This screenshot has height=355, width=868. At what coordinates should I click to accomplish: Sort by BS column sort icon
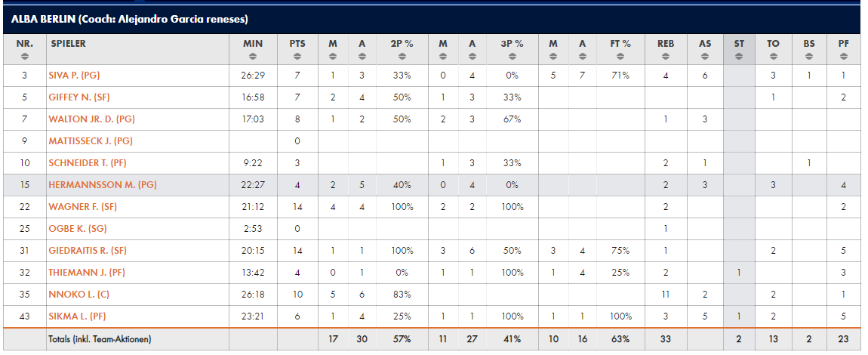(x=809, y=57)
